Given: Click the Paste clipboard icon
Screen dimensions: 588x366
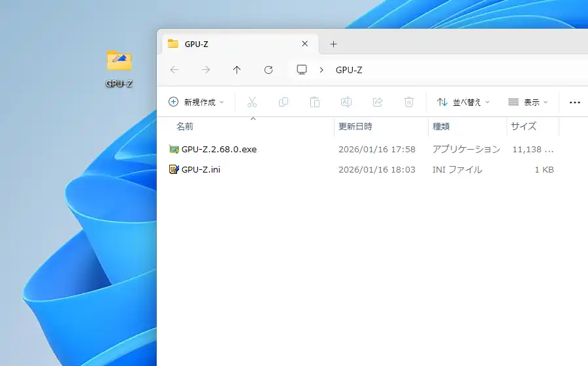Looking at the screenshot, I should tap(315, 102).
